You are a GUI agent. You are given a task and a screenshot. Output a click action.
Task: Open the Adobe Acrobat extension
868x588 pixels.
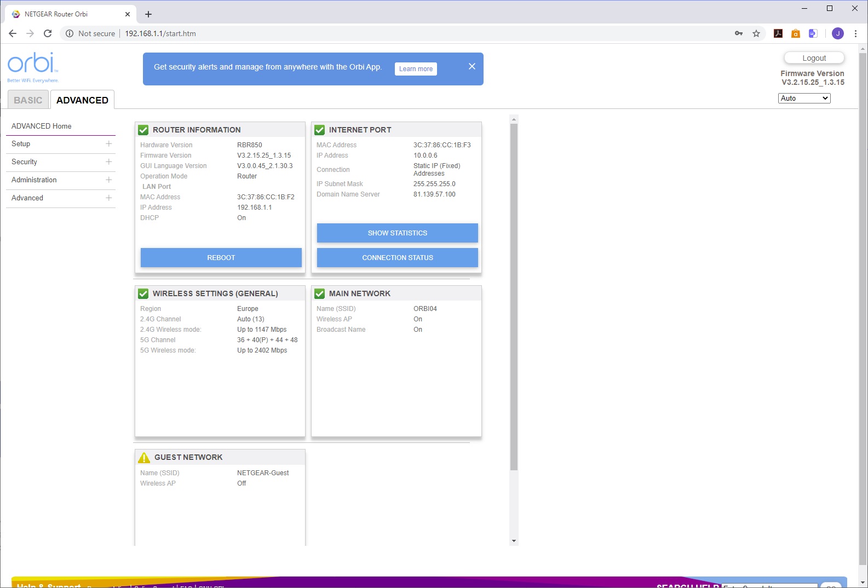click(x=778, y=33)
